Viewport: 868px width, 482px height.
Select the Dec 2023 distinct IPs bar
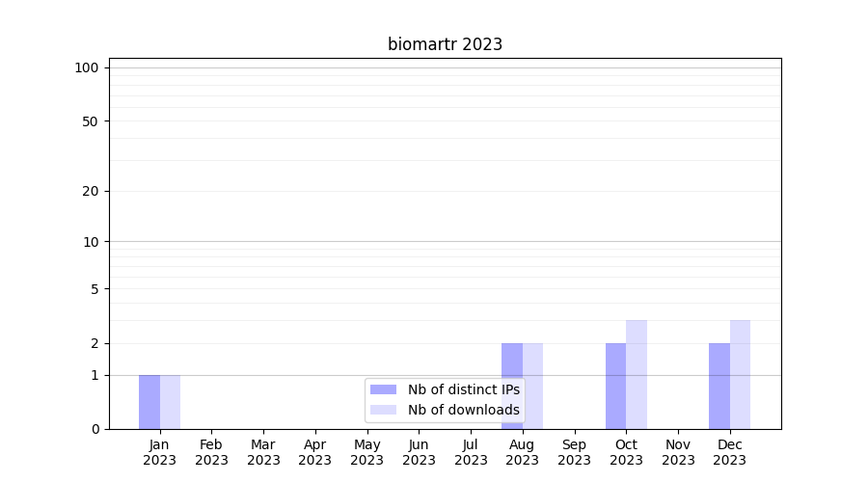click(719, 386)
